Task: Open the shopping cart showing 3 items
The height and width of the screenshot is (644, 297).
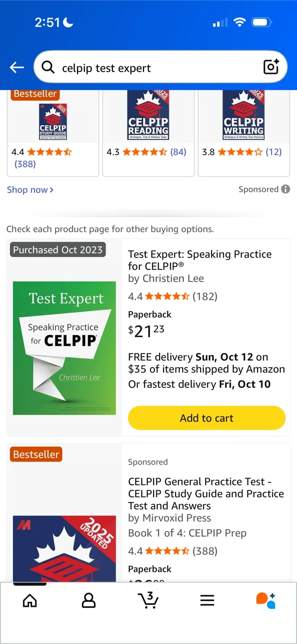Action: click(148, 601)
